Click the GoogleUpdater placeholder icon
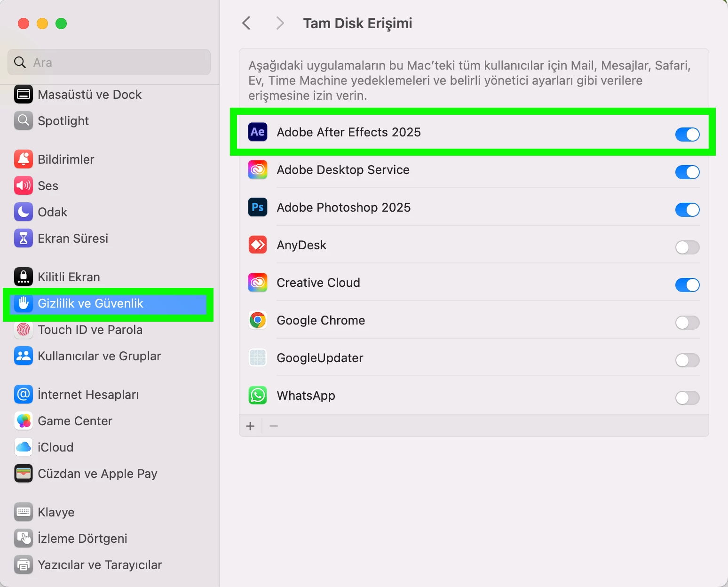This screenshot has height=587, width=728. [x=258, y=358]
